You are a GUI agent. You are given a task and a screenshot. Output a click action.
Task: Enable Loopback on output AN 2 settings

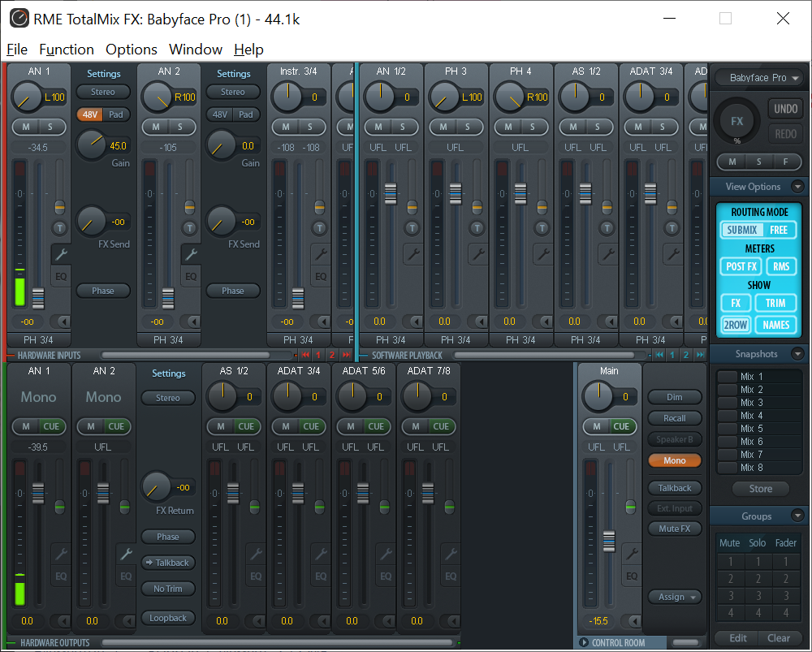[x=168, y=618]
